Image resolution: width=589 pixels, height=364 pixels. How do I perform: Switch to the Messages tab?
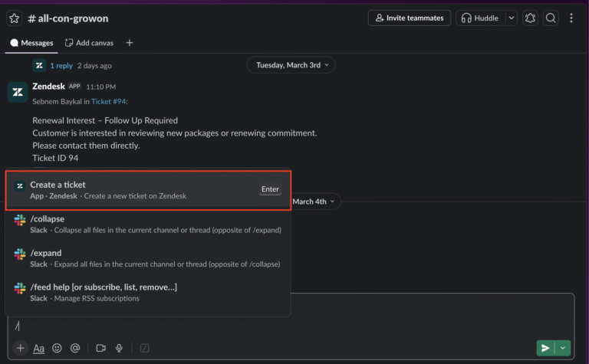[x=32, y=43]
